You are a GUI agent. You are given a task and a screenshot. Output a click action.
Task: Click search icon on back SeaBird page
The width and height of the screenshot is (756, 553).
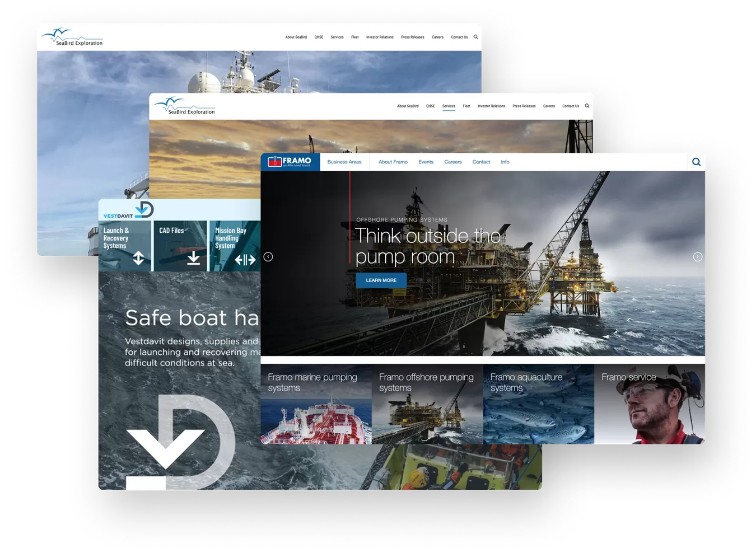475,37
